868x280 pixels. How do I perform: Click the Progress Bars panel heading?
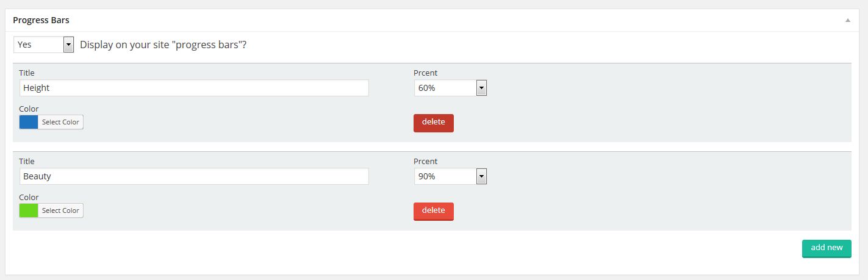41,20
